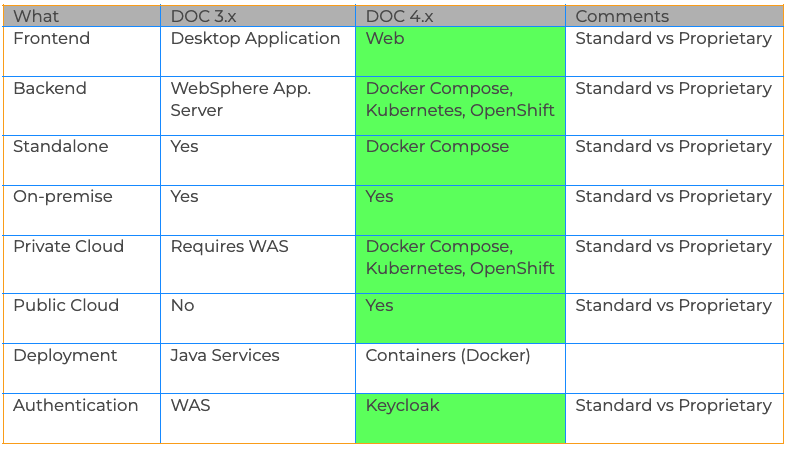Select the 'WebSphere App. Server' cell

258,106
